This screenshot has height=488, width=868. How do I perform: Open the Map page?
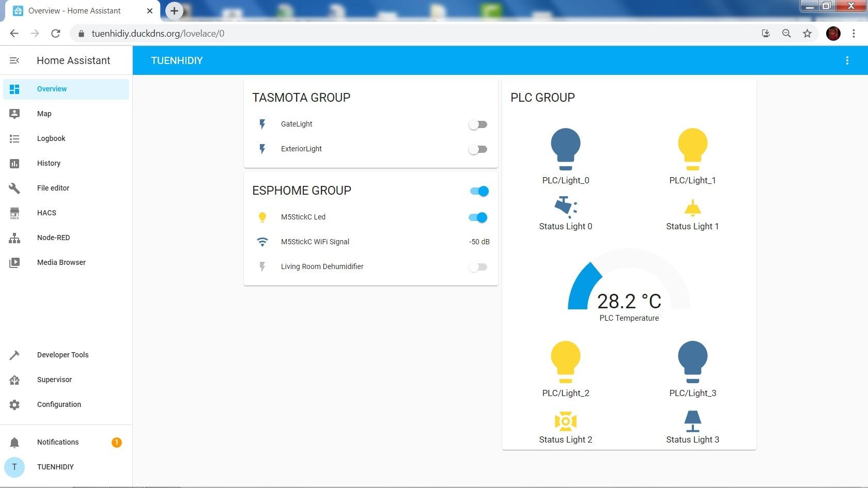click(66, 114)
